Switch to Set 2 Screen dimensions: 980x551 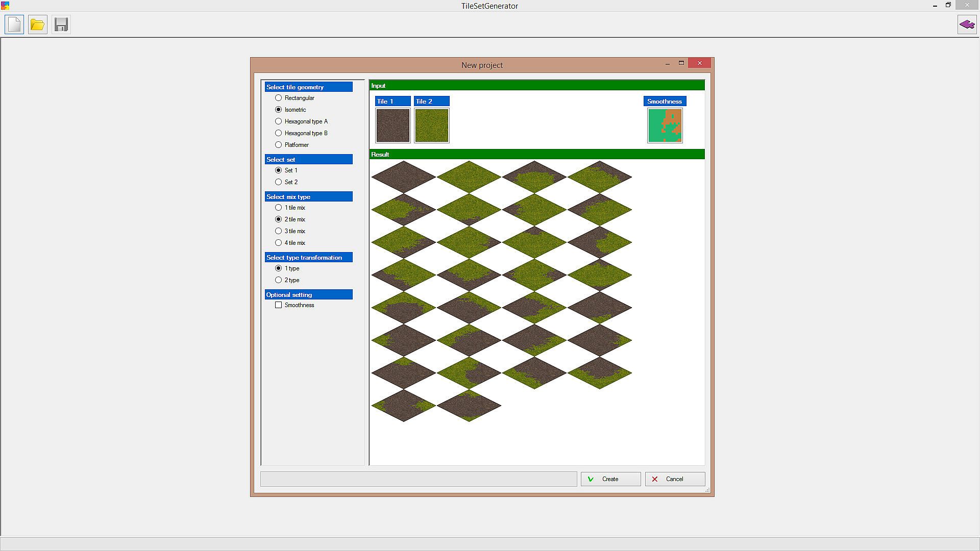(279, 182)
